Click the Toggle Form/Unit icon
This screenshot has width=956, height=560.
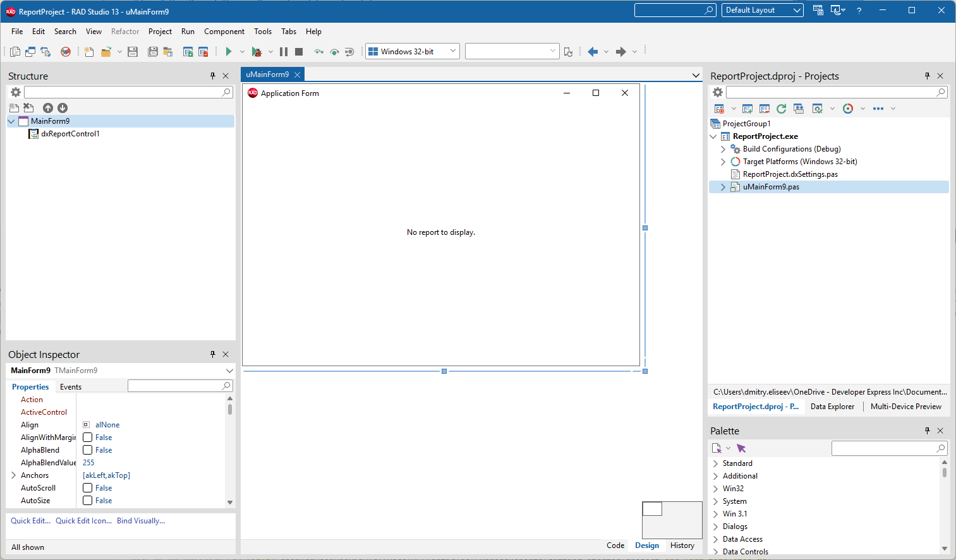(45, 52)
